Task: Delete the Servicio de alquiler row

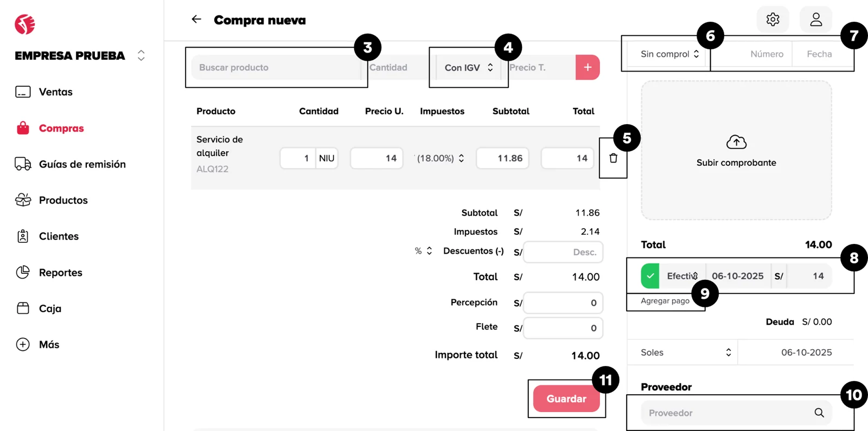Action: click(x=613, y=158)
